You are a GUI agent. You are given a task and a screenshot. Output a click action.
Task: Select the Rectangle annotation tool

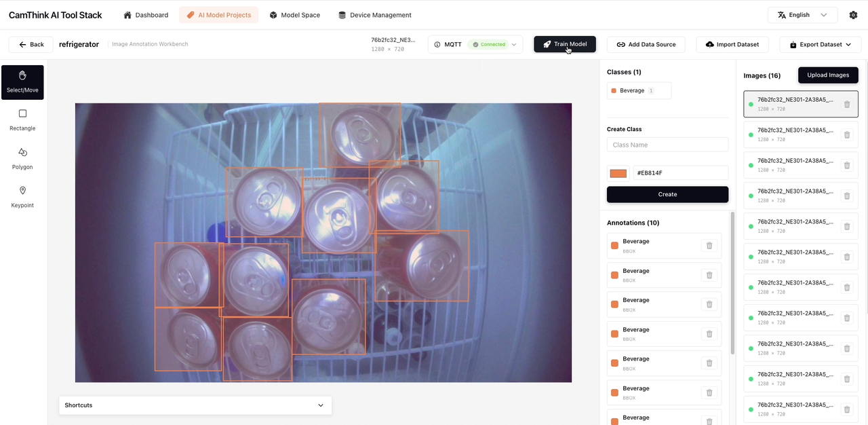(22, 120)
